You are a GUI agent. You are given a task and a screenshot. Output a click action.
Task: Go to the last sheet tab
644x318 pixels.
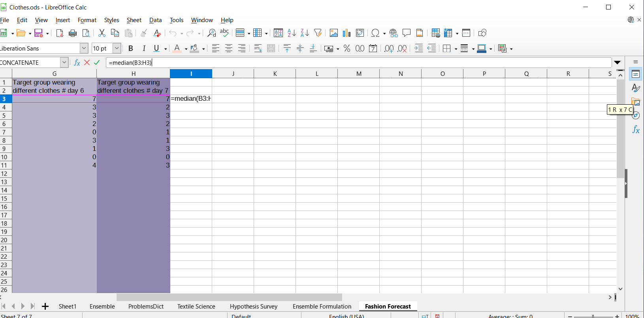32,307
